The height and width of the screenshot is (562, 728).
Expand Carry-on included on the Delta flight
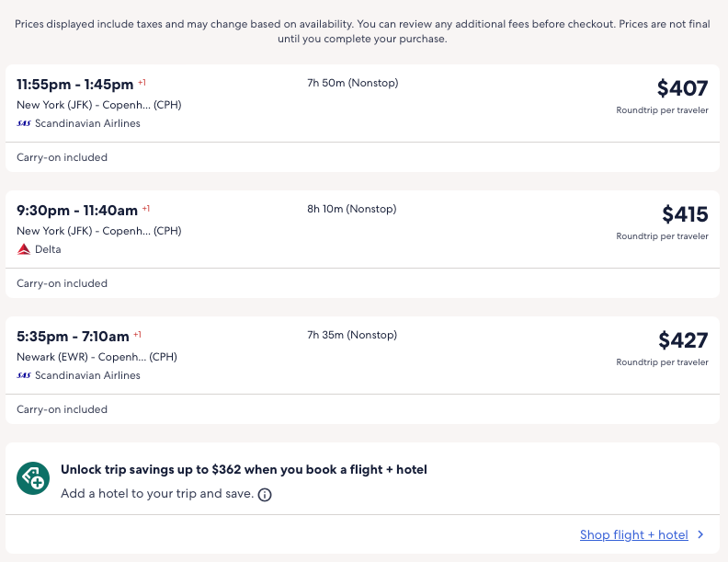[x=63, y=283]
